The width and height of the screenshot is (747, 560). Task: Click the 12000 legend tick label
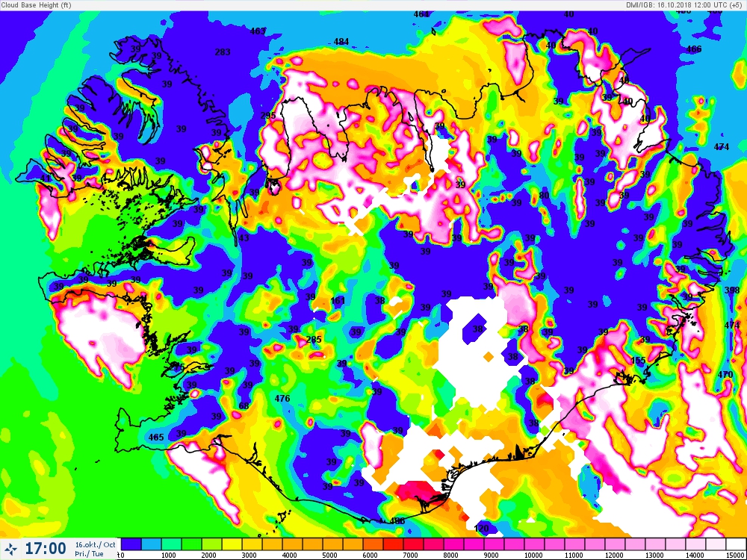tap(614, 556)
